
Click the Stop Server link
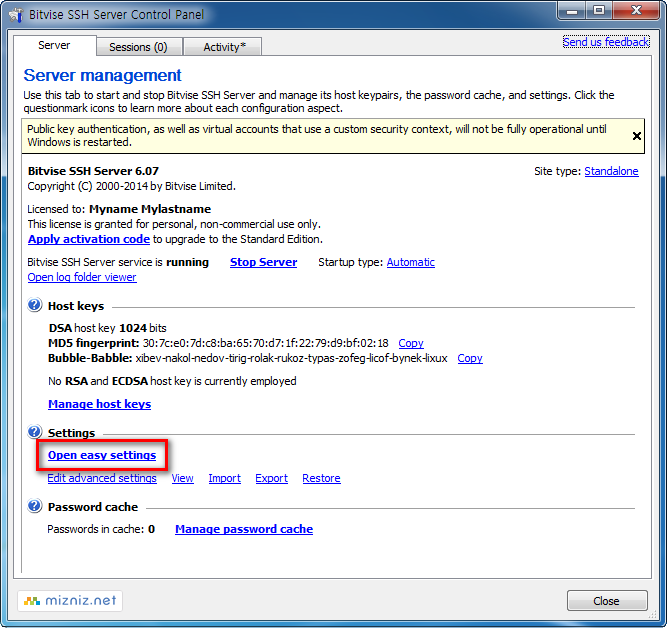(x=263, y=262)
